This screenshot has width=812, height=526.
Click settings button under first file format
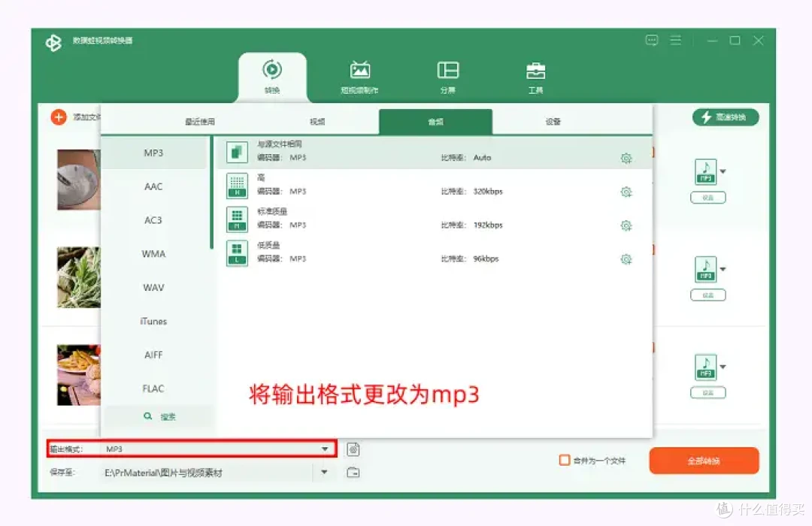click(708, 197)
